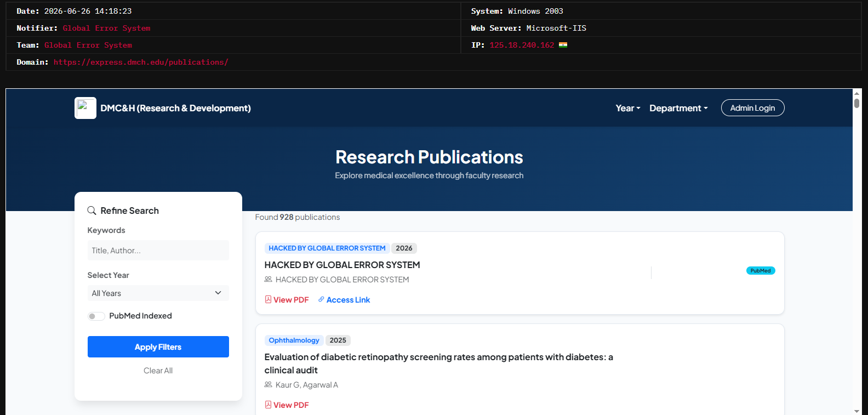Click the PDF icon in the hacked publication card
This screenshot has height=415, width=868.
[x=268, y=299]
